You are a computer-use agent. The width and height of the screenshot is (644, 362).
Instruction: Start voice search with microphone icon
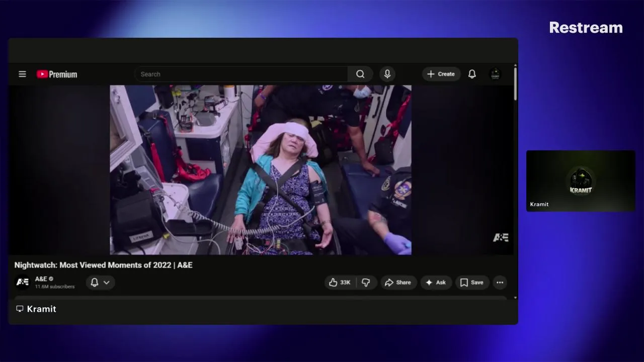[x=387, y=74]
